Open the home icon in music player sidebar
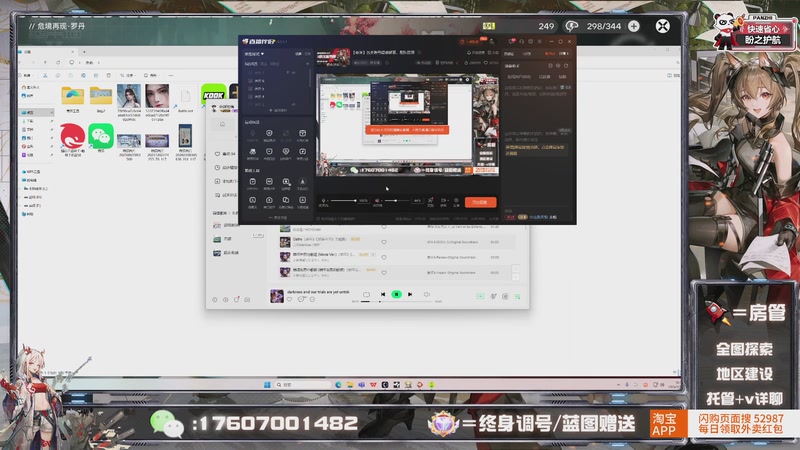800x450 pixels. (222, 124)
